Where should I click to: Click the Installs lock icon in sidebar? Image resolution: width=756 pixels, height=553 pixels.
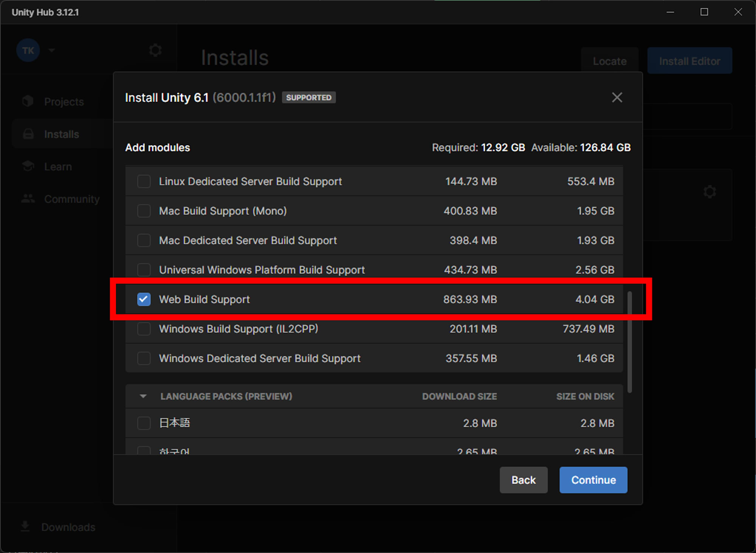28,134
